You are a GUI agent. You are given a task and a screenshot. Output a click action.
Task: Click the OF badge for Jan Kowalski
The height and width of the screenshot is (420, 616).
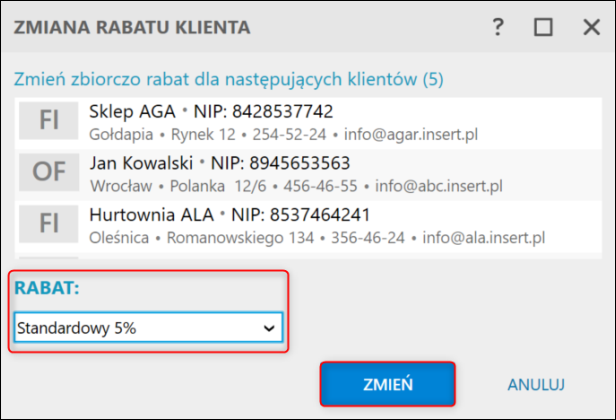pyautogui.click(x=49, y=172)
